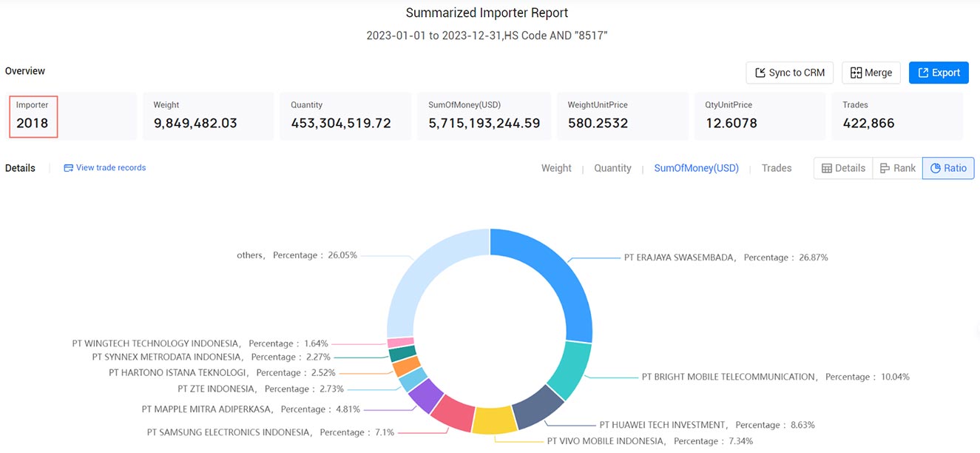Switch metric to Quantity
This screenshot has height=453, width=980.
[x=612, y=168]
